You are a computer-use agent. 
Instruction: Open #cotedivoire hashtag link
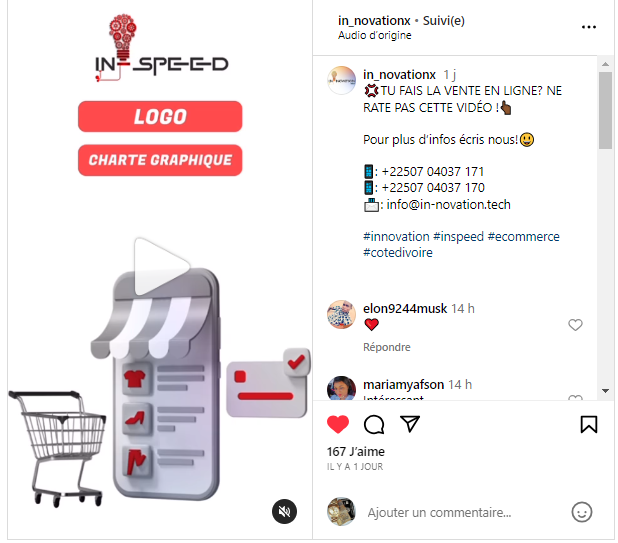398,252
